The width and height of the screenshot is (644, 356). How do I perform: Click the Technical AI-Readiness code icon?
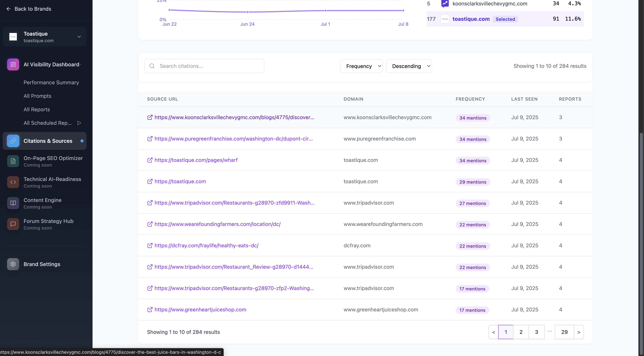pos(13,182)
